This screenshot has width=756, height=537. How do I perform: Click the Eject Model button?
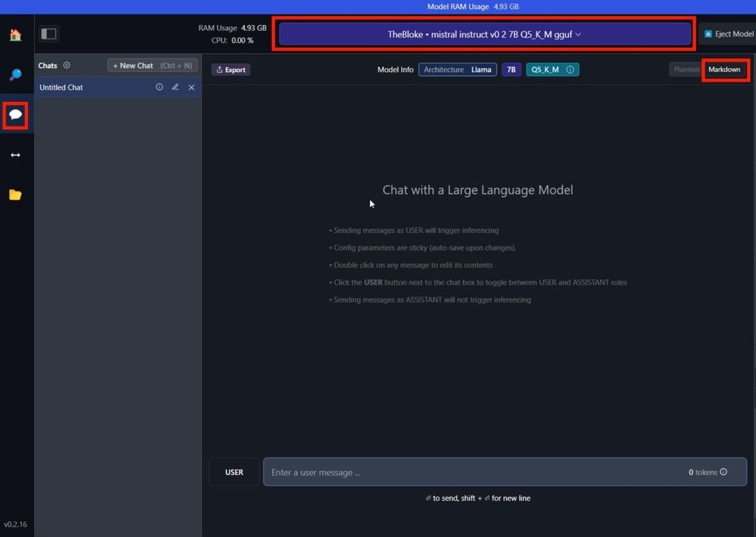729,34
